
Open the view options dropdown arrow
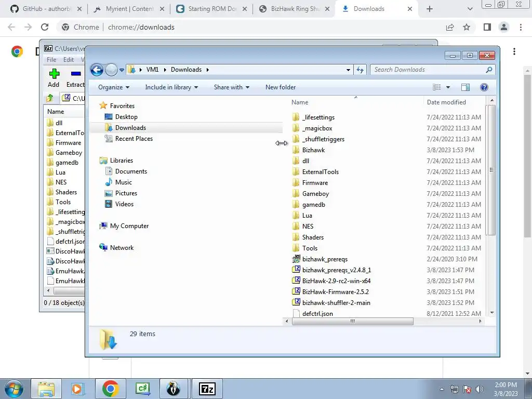[x=448, y=87]
